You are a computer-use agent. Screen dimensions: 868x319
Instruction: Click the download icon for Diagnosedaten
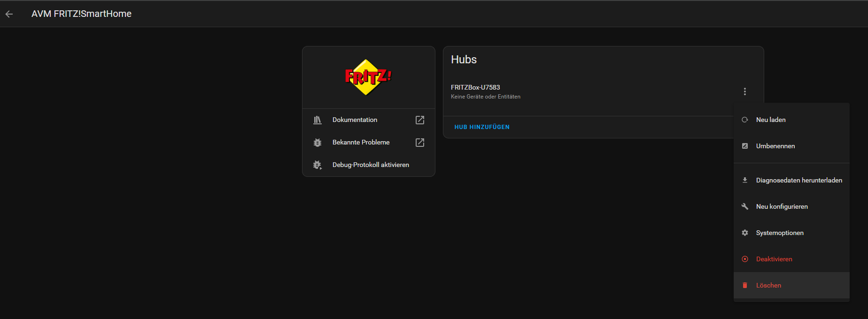745,180
